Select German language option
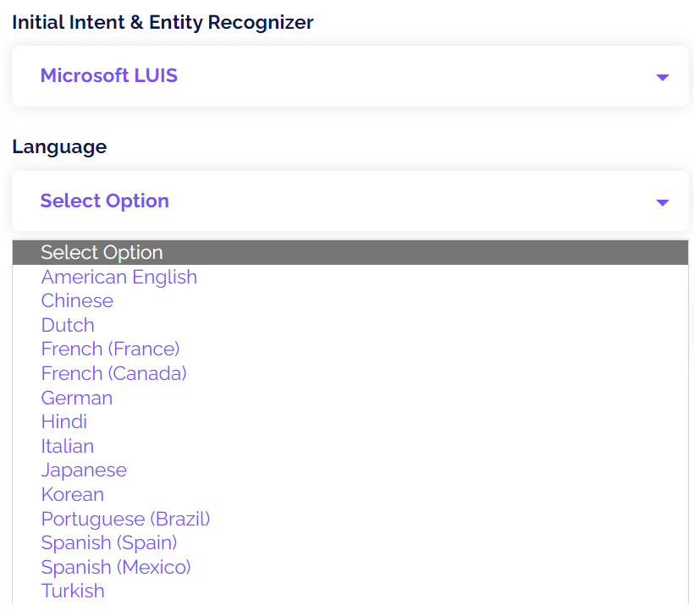The height and width of the screenshot is (616, 694). (x=76, y=398)
